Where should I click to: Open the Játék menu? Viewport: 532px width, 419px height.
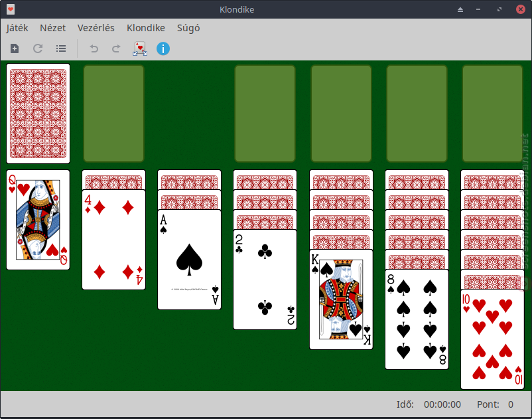pyautogui.click(x=17, y=28)
